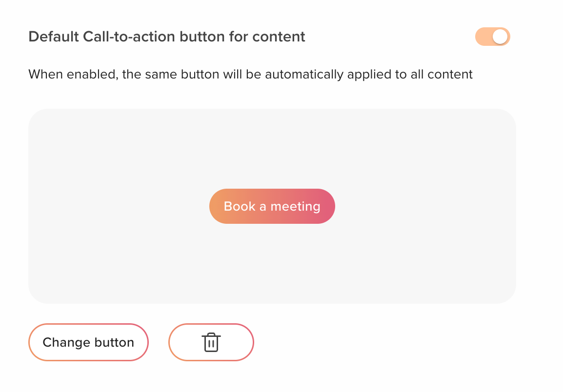The height and width of the screenshot is (392, 563).
Task: Remove the Book a meeting button via trash
Action: click(x=211, y=342)
